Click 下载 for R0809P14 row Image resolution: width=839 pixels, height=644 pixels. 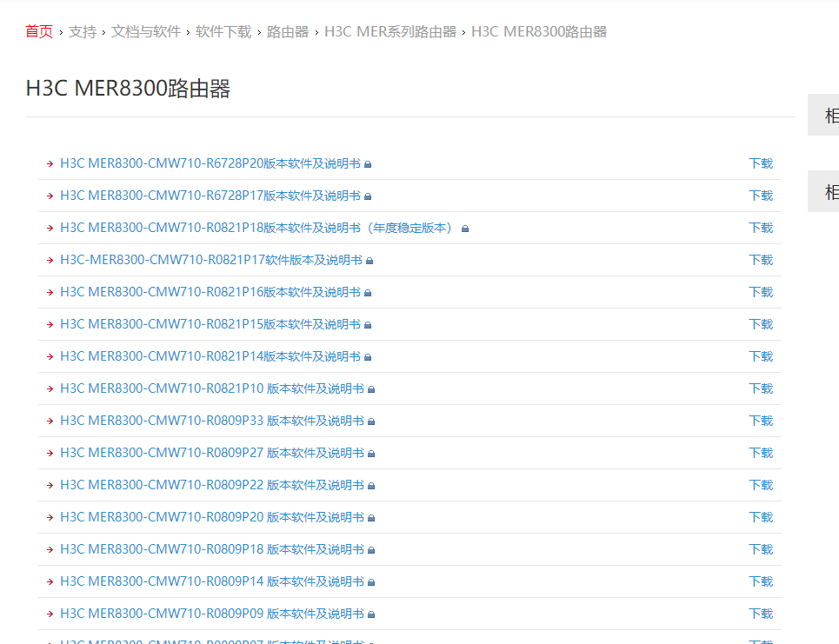pyautogui.click(x=761, y=581)
